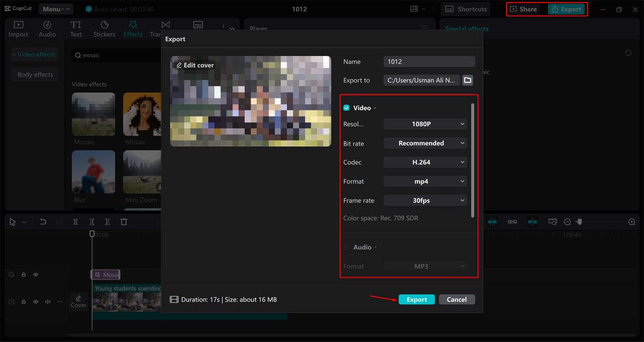Uncheck the Video export checkbox

point(346,108)
